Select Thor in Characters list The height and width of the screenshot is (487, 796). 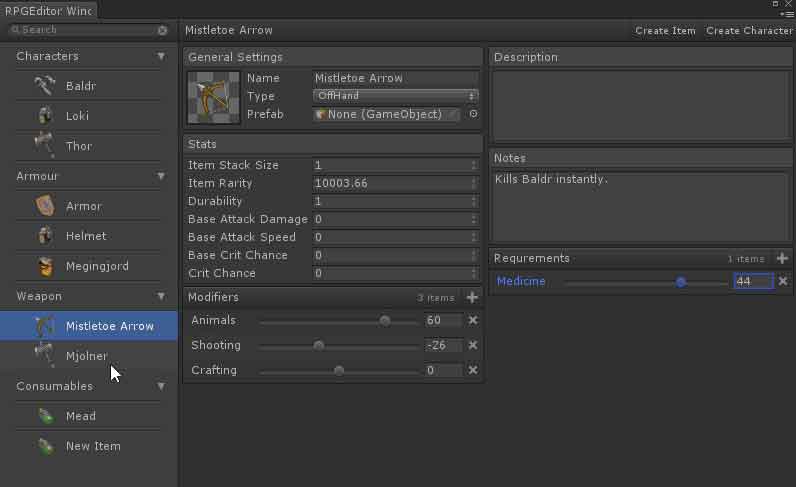point(89,146)
